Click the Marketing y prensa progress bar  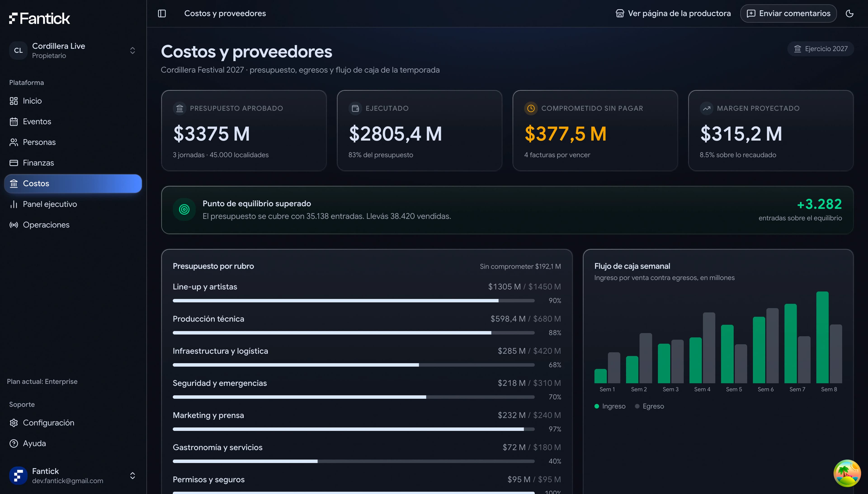click(354, 429)
